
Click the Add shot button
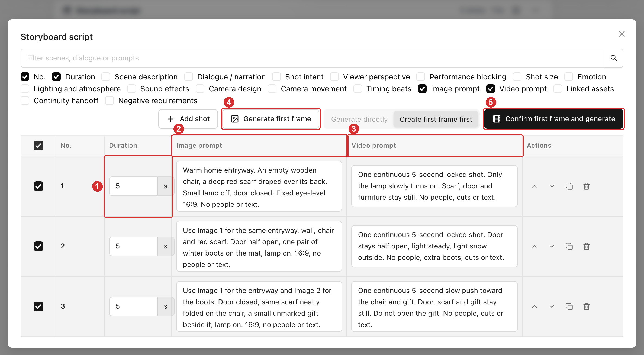point(188,119)
